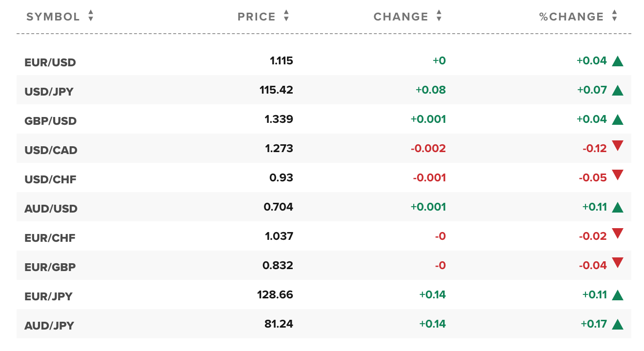Click the EUR/JPY price 128.66
This screenshot has width=644, height=351.
275,294
